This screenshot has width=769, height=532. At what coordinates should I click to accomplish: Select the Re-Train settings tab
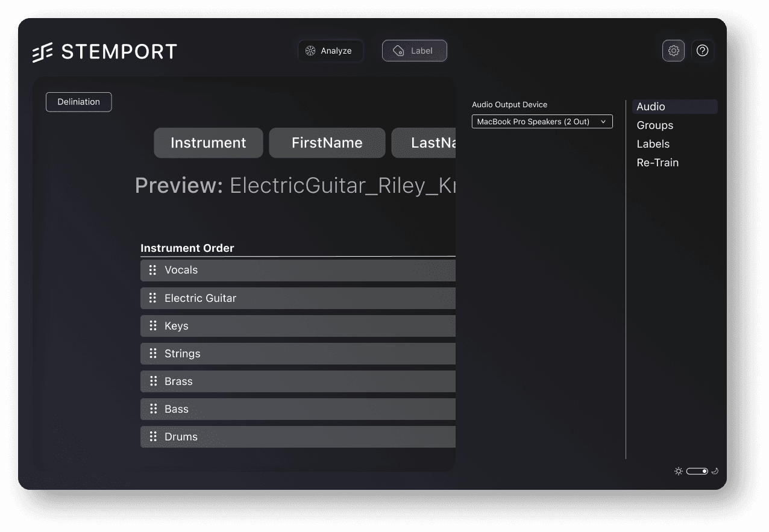click(658, 163)
